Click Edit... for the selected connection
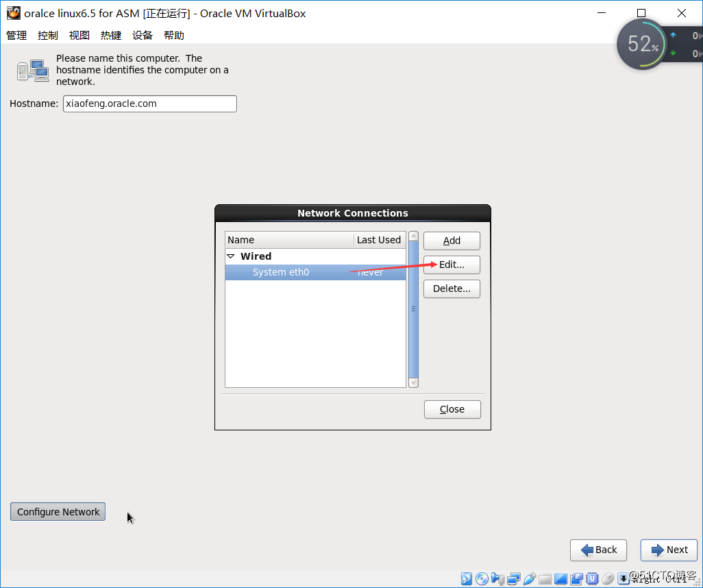This screenshot has width=703, height=588. (452, 265)
